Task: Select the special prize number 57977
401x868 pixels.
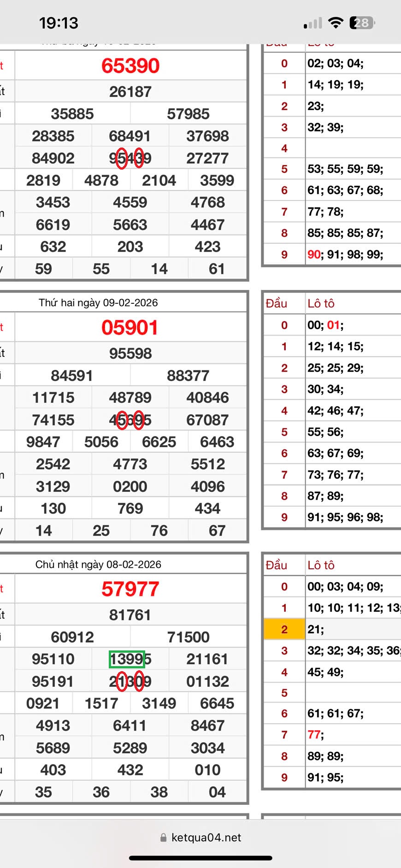Action: tap(130, 589)
